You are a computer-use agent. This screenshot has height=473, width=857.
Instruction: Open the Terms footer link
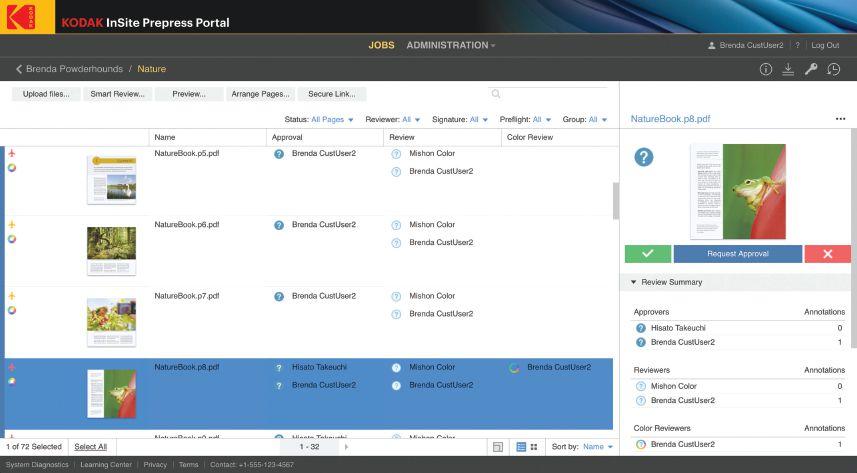coord(189,465)
